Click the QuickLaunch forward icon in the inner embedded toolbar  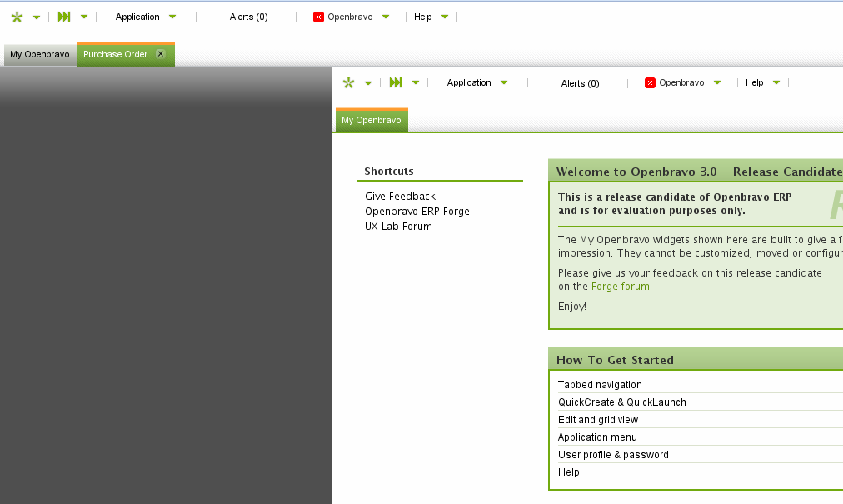click(x=396, y=82)
